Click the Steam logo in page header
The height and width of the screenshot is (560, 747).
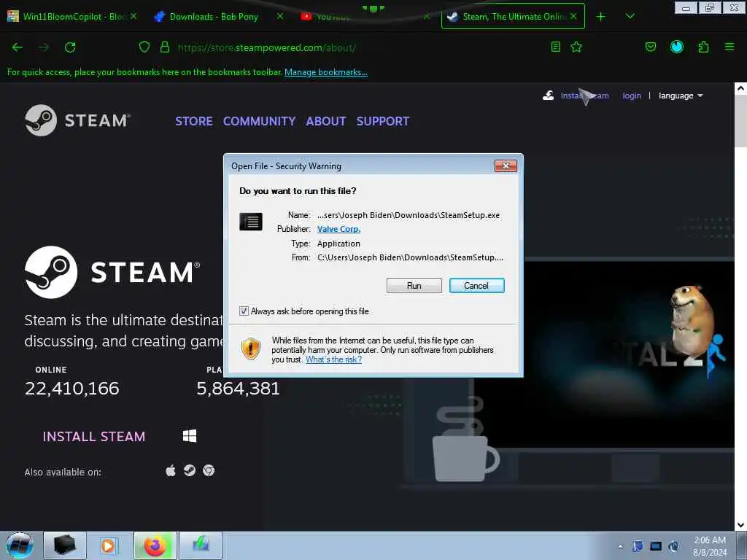(x=77, y=120)
